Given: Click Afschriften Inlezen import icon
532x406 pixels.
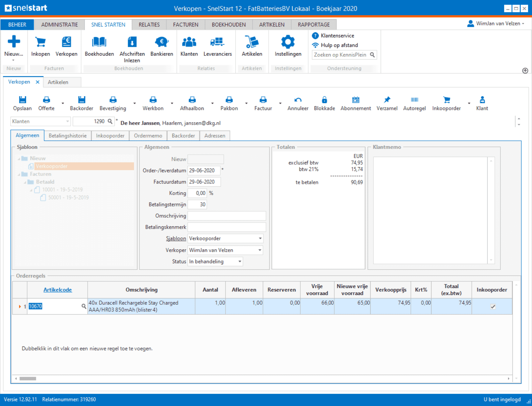Looking at the screenshot, I should coord(132,42).
